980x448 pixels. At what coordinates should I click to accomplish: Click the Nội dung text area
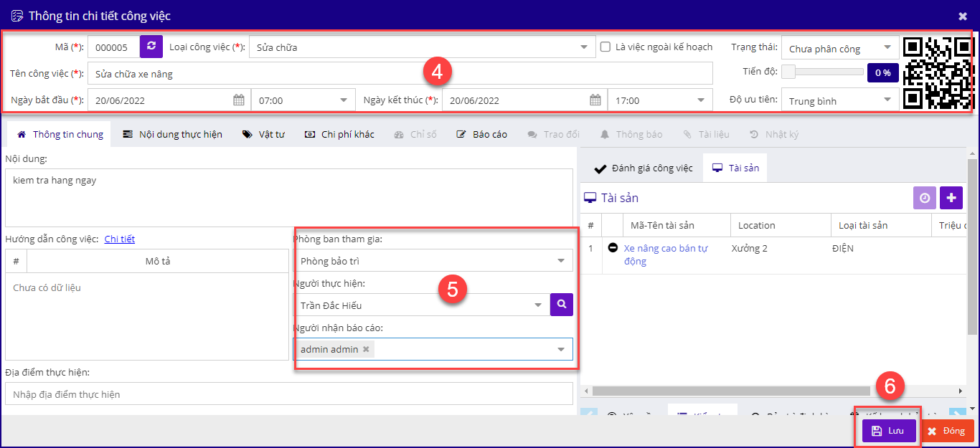click(x=289, y=198)
